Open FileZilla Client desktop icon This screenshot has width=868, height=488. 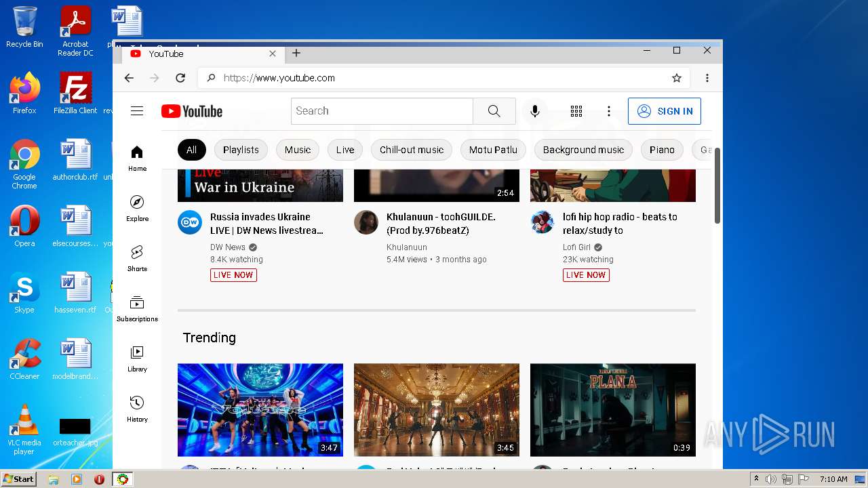click(x=75, y=94)
